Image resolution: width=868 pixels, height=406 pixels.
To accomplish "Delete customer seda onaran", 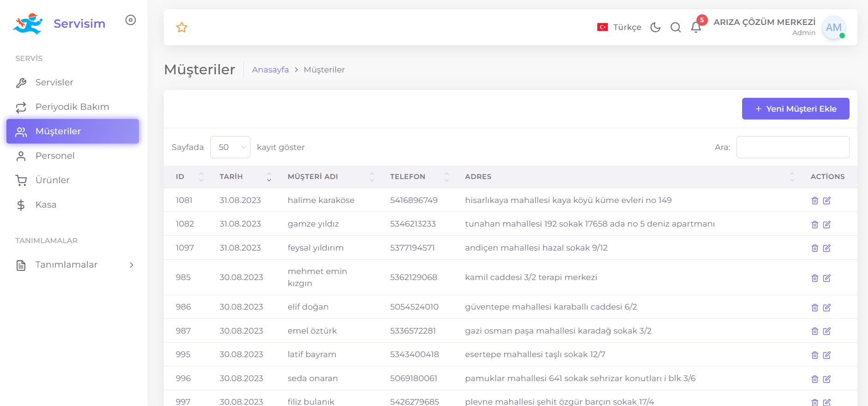I will point(815,379).
